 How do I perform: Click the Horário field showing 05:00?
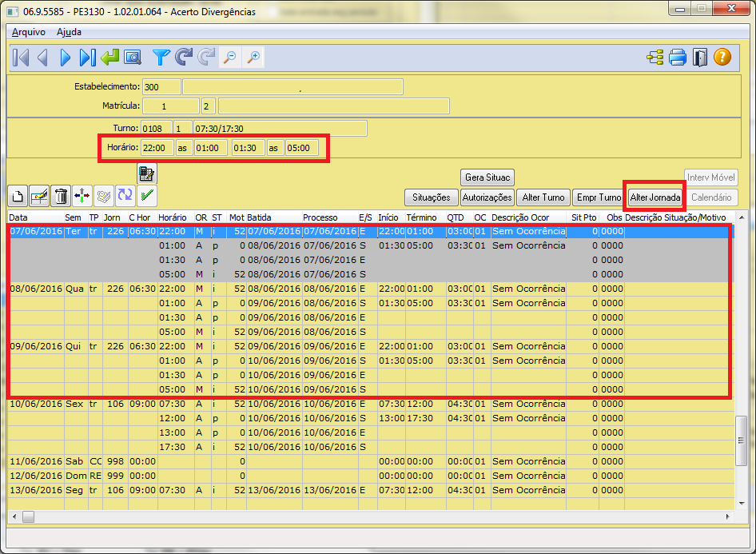click(x=302, y=148)
